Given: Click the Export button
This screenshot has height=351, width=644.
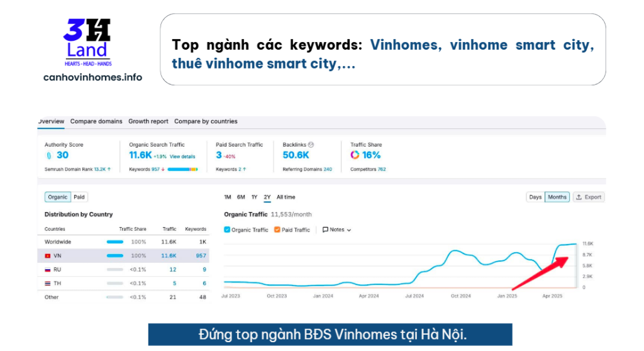Looking at the screenshot, I should click(589, 198).
